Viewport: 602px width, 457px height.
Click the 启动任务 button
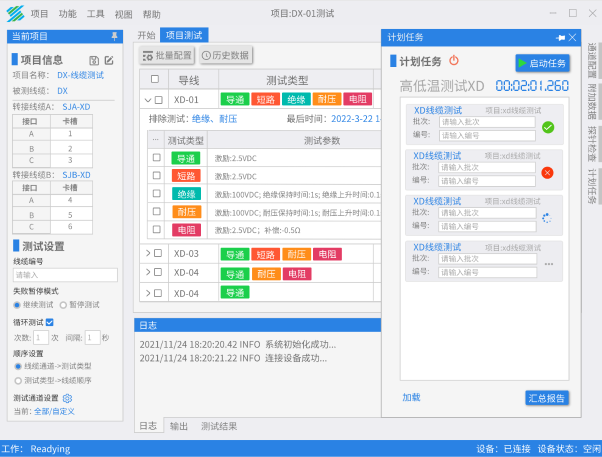pyautogui.click(x=542, y=63)
